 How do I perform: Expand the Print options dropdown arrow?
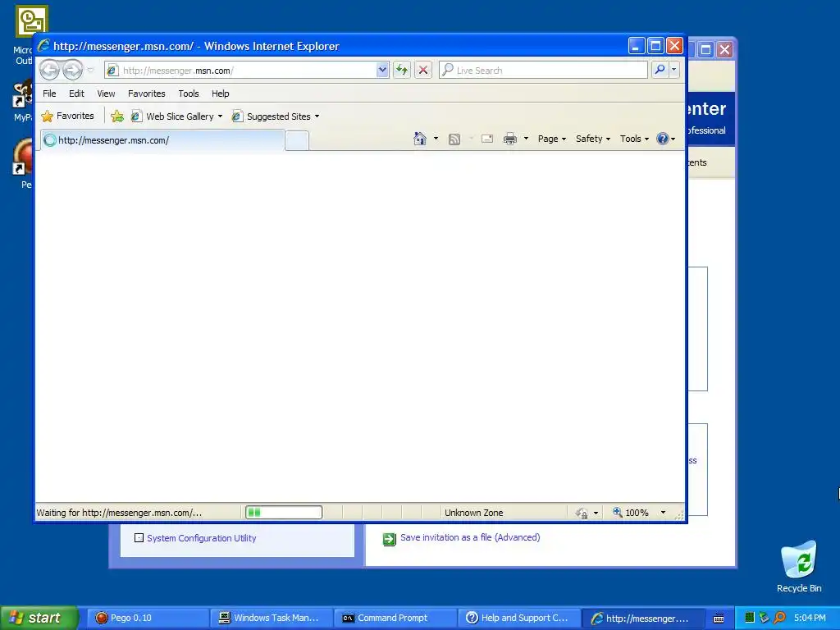pos(526,139)
